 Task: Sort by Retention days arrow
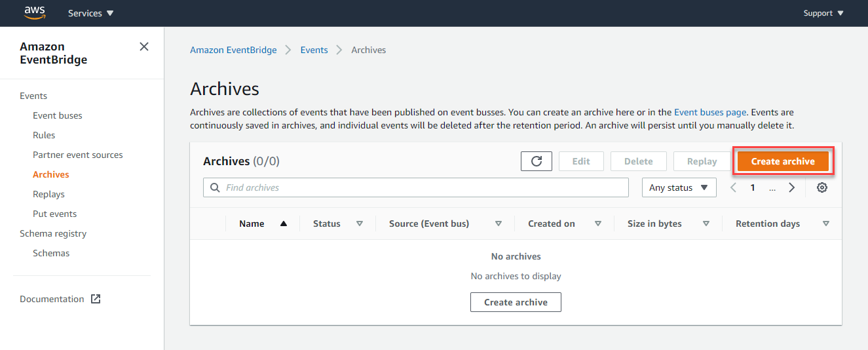click(x=826, y=224)
